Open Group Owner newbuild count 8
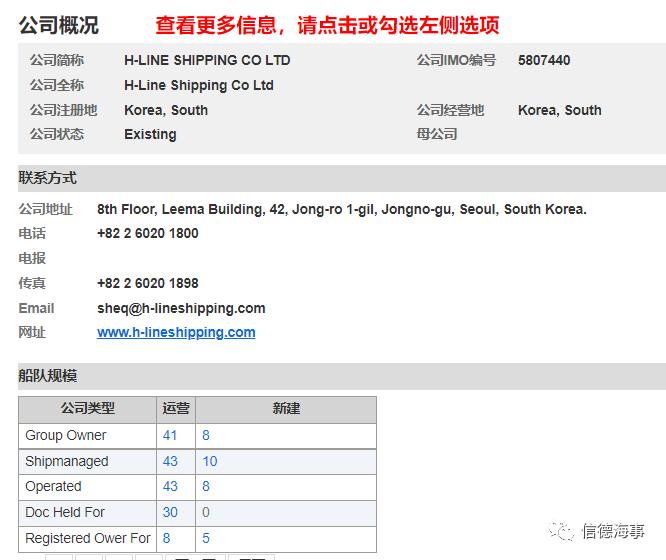This screenshot has height=560, width=666. (206, 435)
